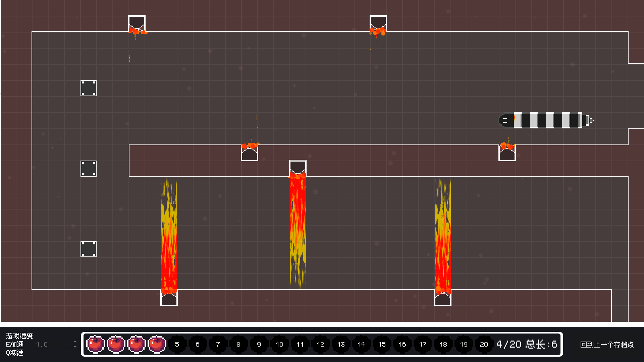Click the fourth collected red apple icon
Screen dimensions: 644x362
coord(157,344)
